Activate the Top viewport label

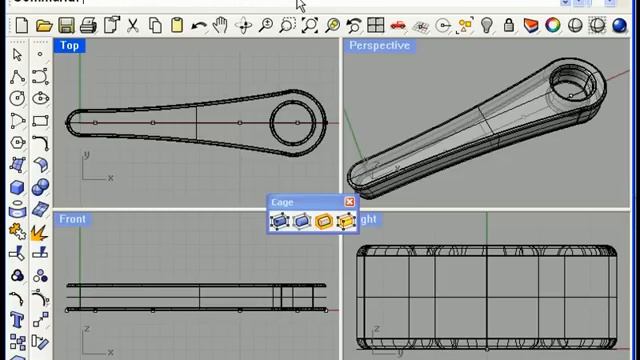pyautogui.click(x=69, y=45)
